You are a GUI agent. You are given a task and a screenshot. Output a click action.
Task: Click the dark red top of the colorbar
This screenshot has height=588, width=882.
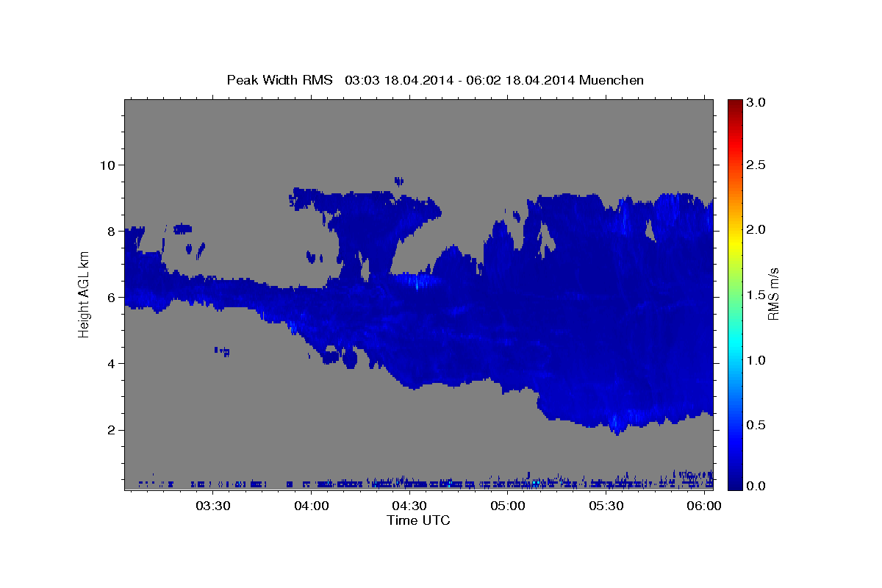pyautogui.click(x=735, y=107)
